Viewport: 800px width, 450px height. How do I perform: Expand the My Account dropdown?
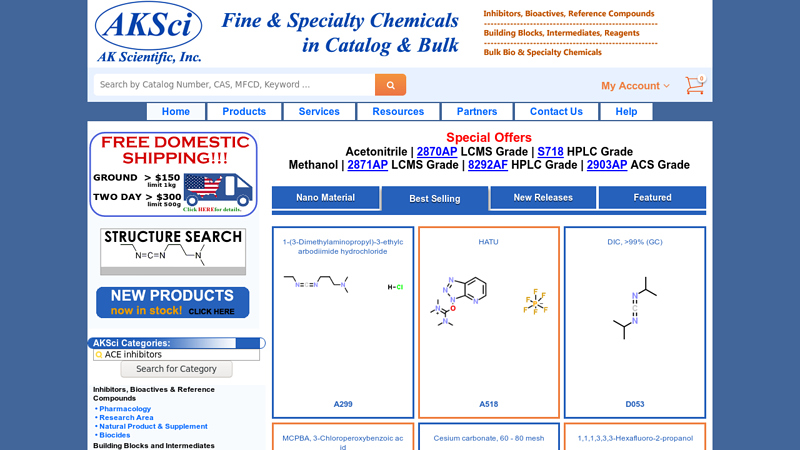pos(635,86)
